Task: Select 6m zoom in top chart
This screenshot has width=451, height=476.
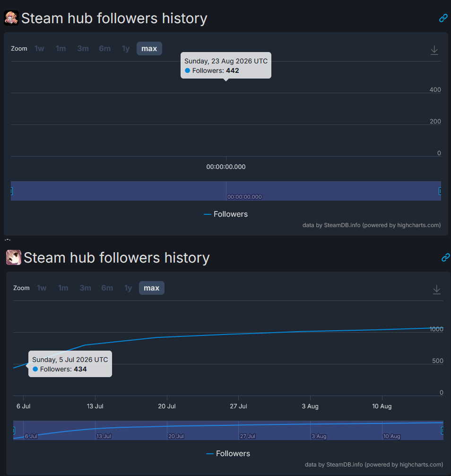Action: tap(104, 49)
